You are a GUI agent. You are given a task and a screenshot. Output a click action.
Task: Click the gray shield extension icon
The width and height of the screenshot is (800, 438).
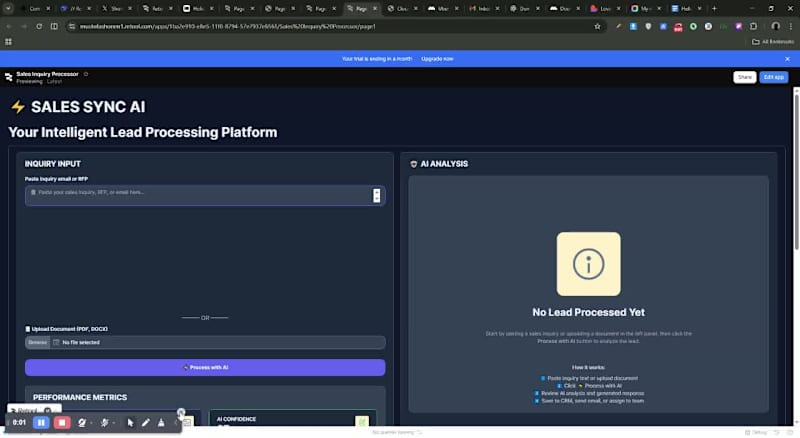point(648,26)
